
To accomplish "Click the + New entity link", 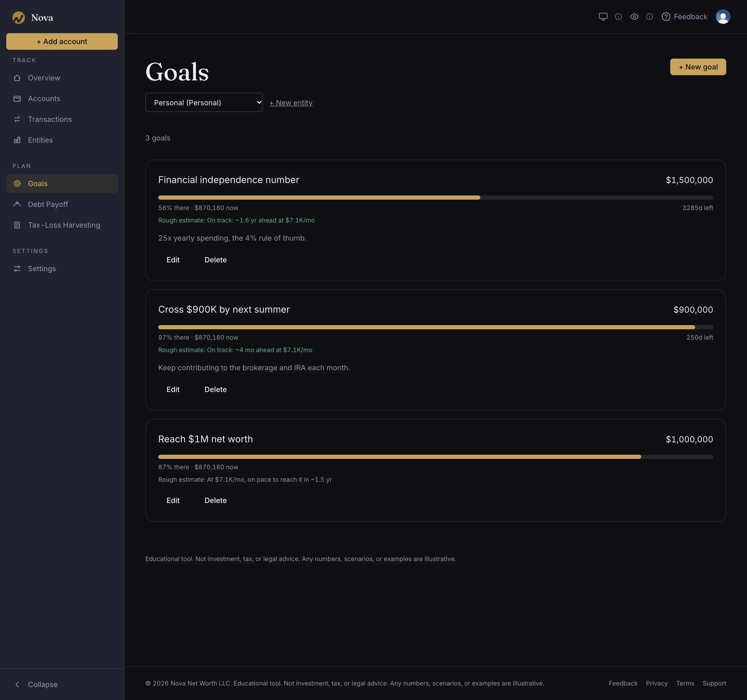I will 291,102.
